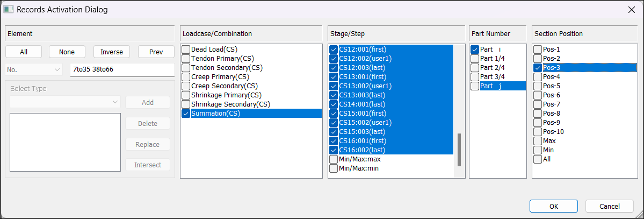
Task: Expand the Select Type combo box
Action: coord(66,102)
